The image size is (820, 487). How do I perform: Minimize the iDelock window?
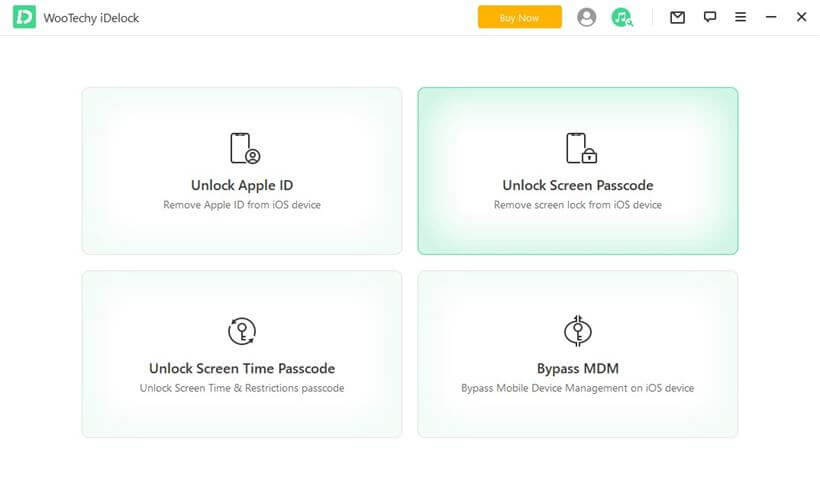point(770,17)
